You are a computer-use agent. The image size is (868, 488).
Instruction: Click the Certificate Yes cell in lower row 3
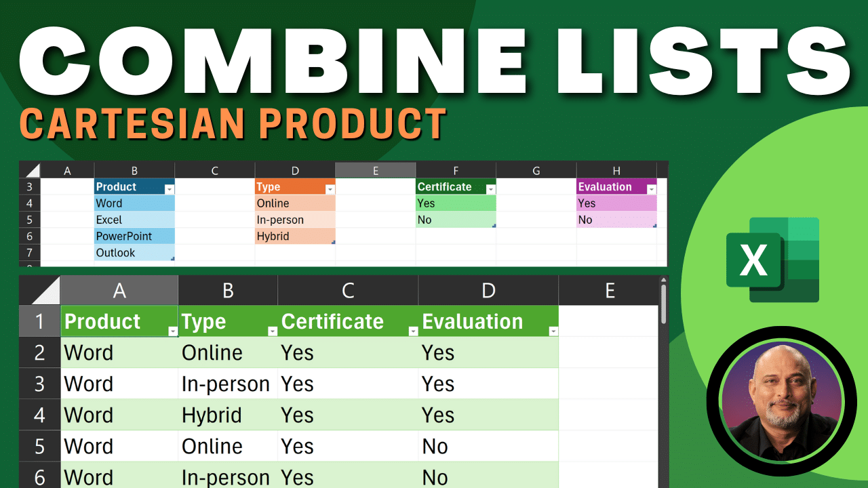[x=348, y=384]
